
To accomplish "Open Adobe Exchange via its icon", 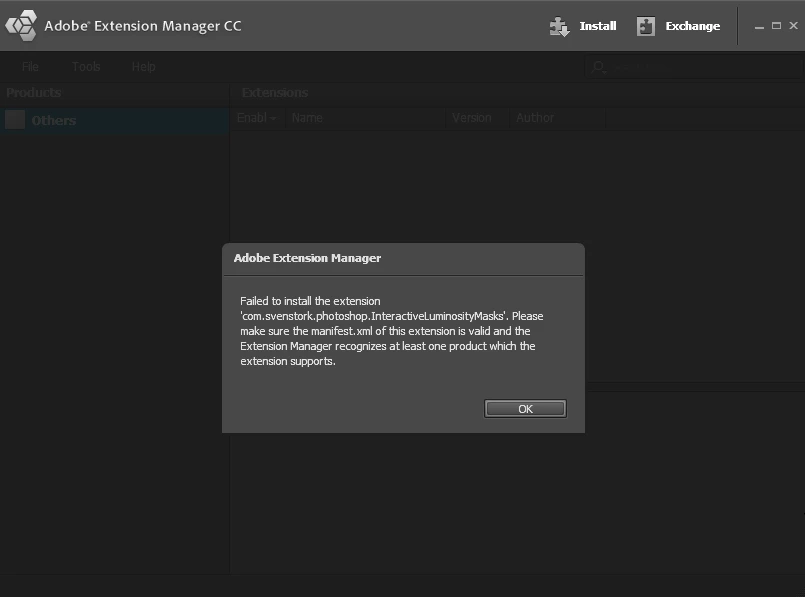I will (645, 26).
